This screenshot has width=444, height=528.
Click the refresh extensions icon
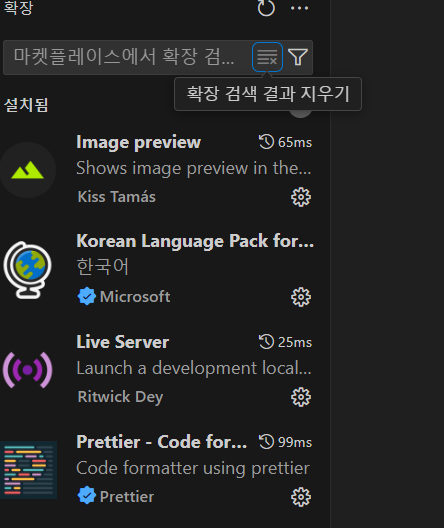(x=266, y=7)
